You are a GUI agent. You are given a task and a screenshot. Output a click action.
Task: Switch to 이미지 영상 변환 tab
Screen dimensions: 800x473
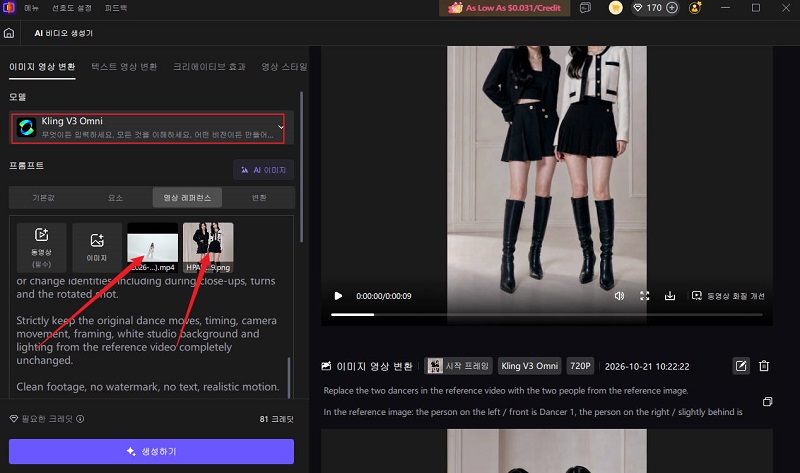(x=42, y=67)
